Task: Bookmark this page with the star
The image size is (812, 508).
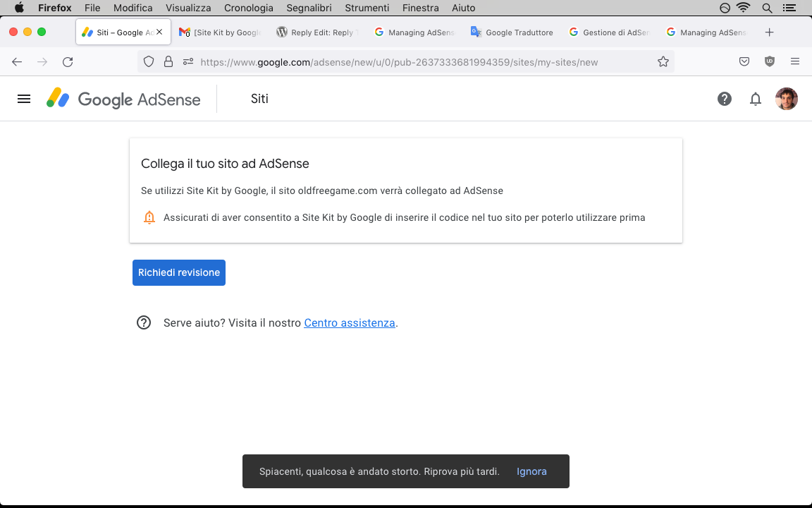Action: click(663, 61)
